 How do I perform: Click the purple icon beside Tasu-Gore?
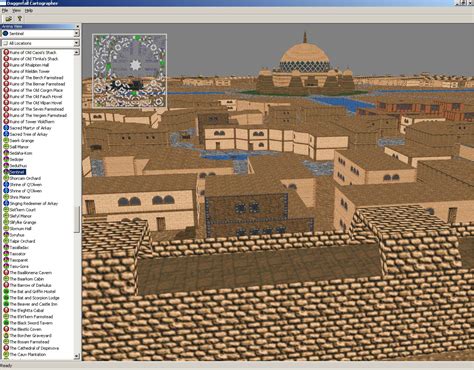click(6, 266)
